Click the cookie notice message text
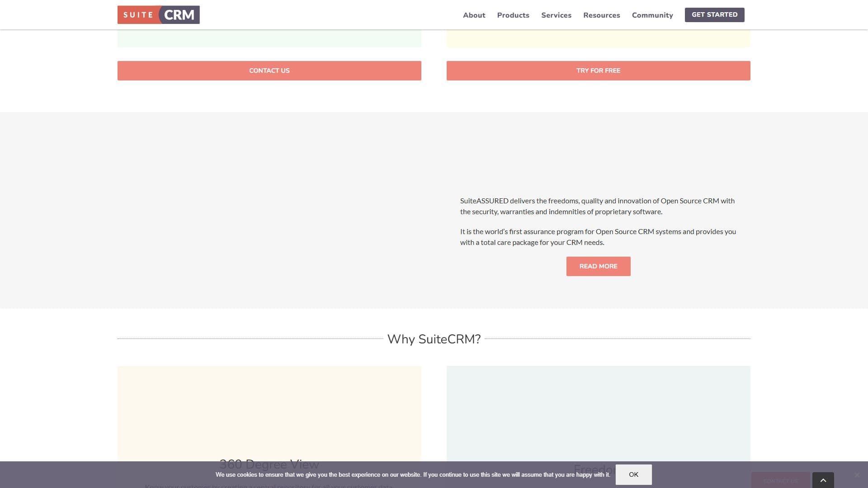 tap(413, 474)
